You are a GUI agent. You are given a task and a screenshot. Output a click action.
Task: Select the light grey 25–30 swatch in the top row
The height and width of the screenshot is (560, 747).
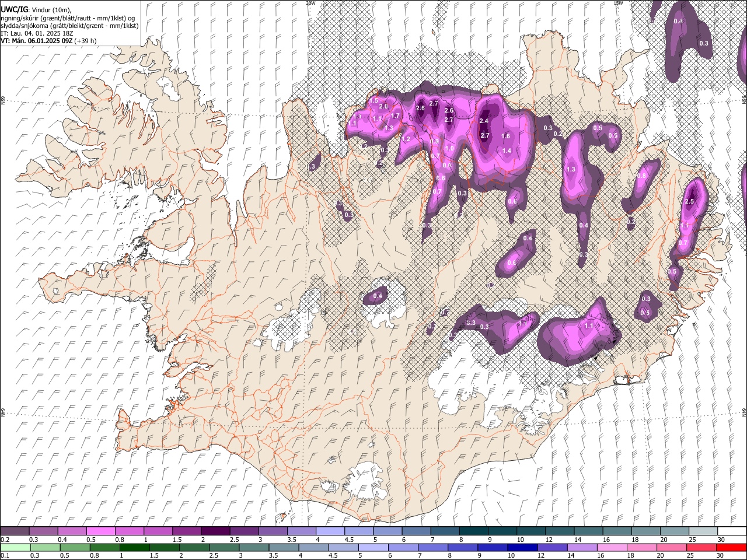[703, 531]
